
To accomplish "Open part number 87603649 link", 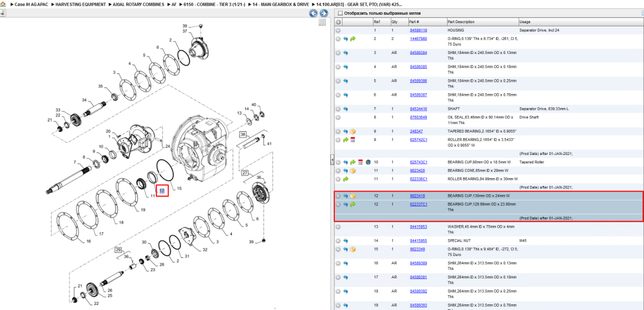I will (418, 118).
